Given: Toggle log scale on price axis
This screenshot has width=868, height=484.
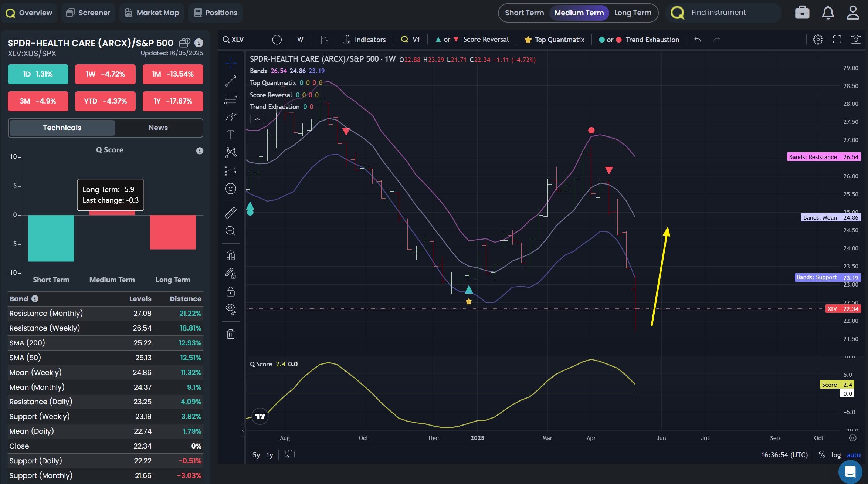Looking at the screenshot, I should tap(836, 455).
